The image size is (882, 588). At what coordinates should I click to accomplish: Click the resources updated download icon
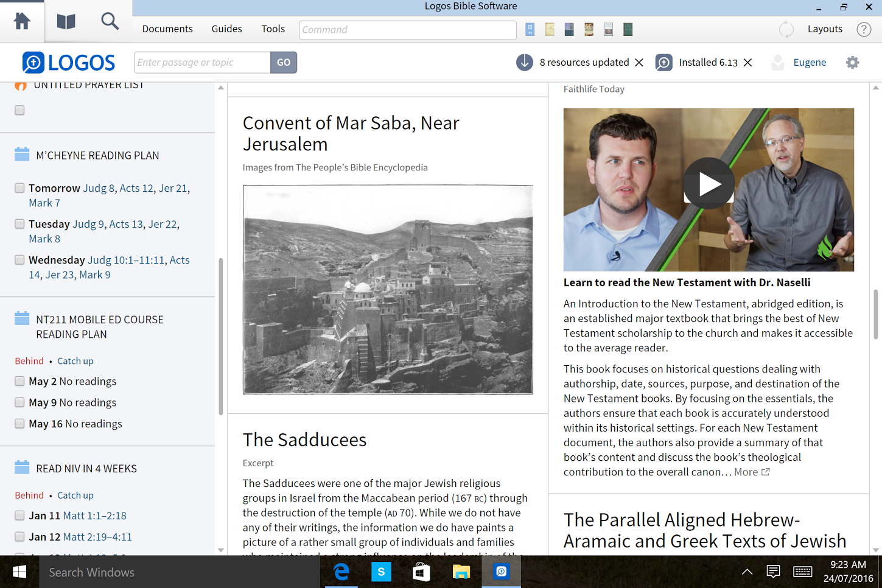(x=525, y=62)
